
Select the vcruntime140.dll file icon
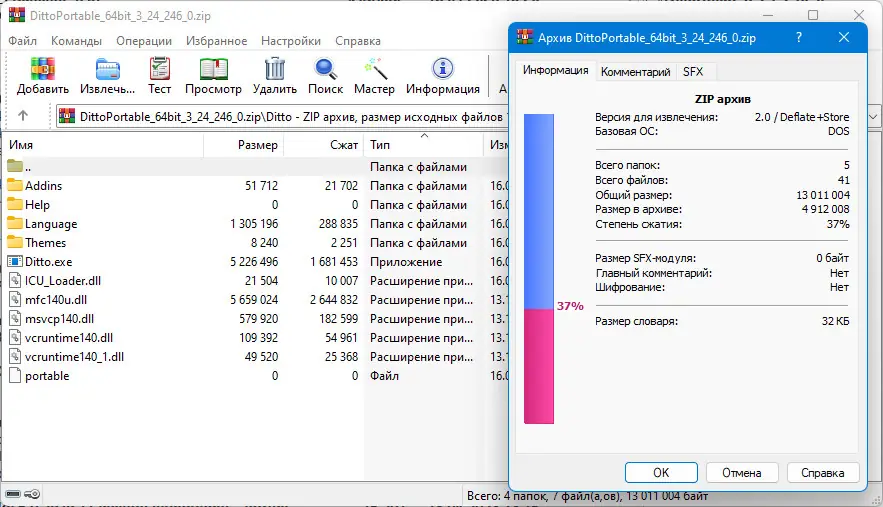pyautogui.click(x=15, y=338)
